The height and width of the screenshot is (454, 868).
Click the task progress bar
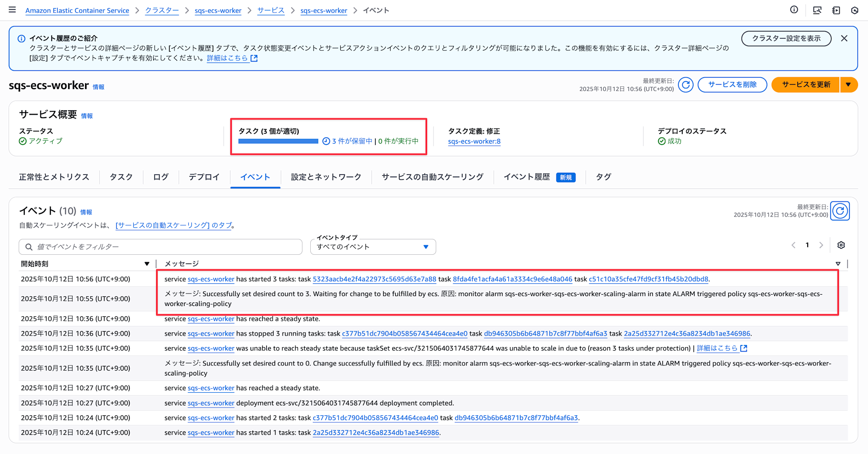pos(278,141)
